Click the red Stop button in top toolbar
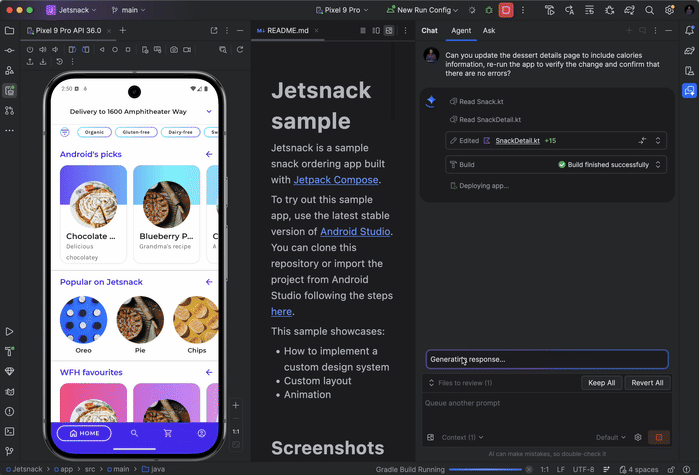 507,10
